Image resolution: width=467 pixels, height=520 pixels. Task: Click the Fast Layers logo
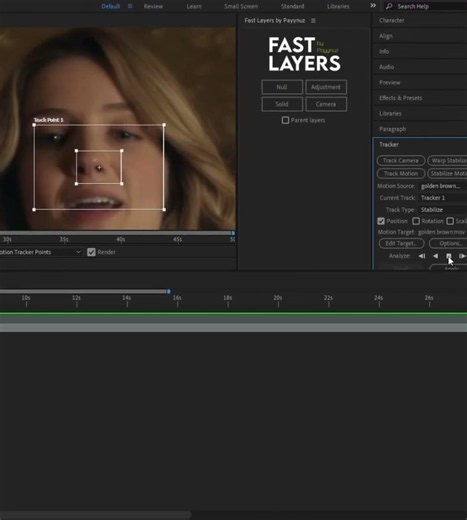[x=304, y=54]
